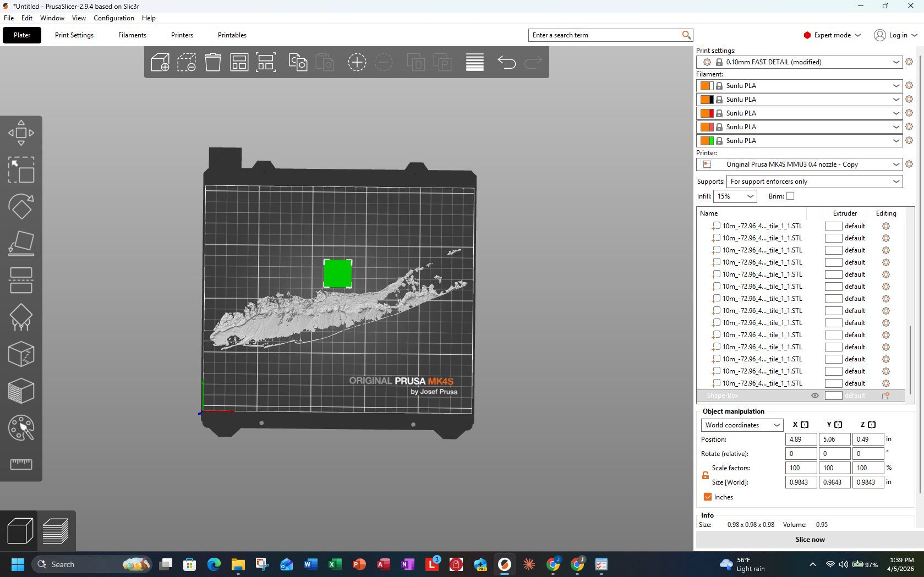Select the Cut tool

pos(21,280)
